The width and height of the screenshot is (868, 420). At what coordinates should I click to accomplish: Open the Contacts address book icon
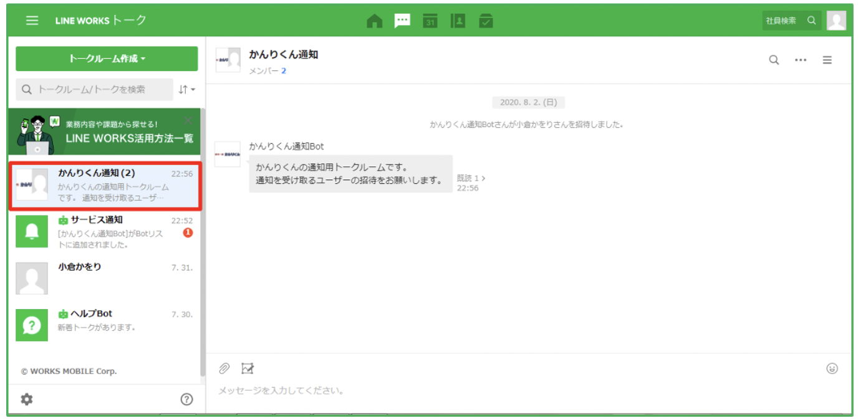(458, 20)
